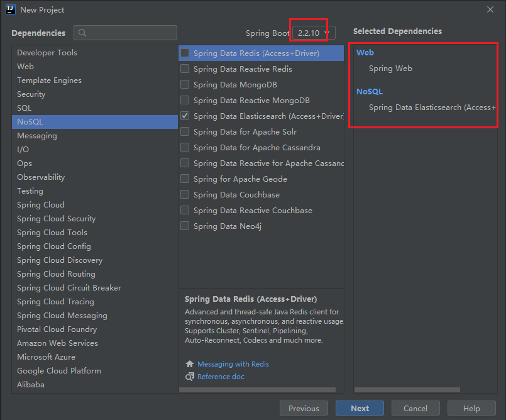Screen dimensions: 506x420
Task: Click the Previous button
Action: tap(304, 409)
